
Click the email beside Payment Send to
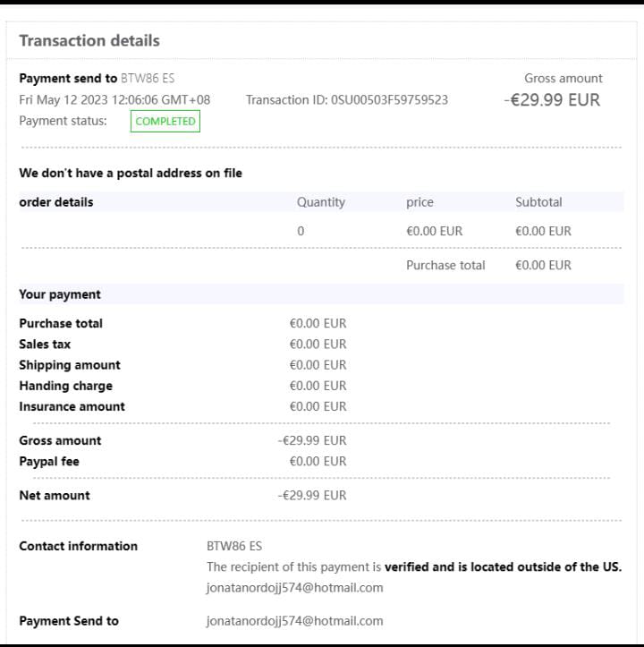pos(294,621)
